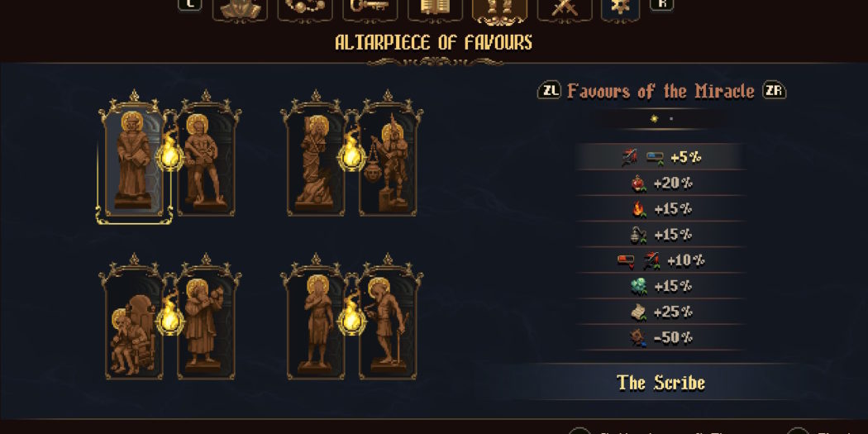Click the ZR next page button
Image resolution: width=868 pixels, height=434 pixels.
point(774,90)
